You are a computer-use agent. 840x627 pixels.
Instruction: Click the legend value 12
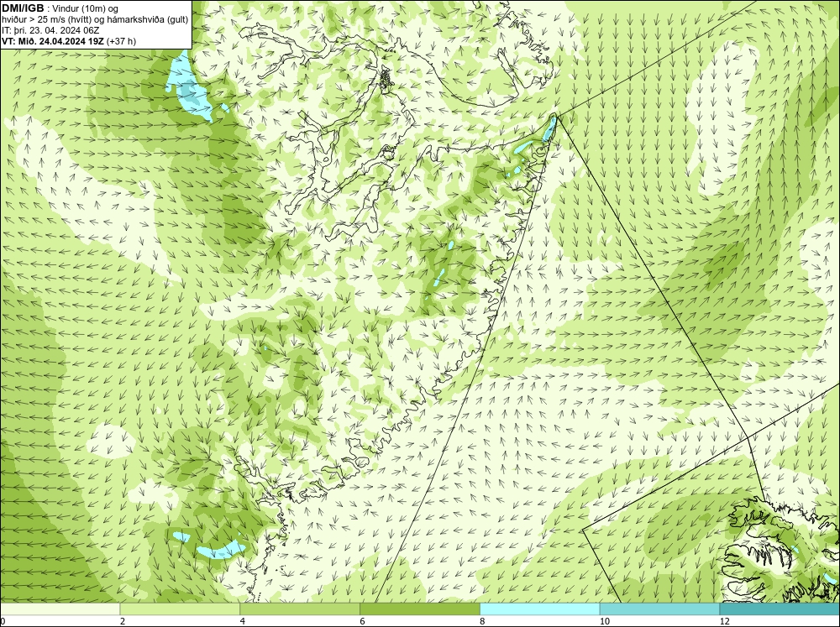[724, 621]
